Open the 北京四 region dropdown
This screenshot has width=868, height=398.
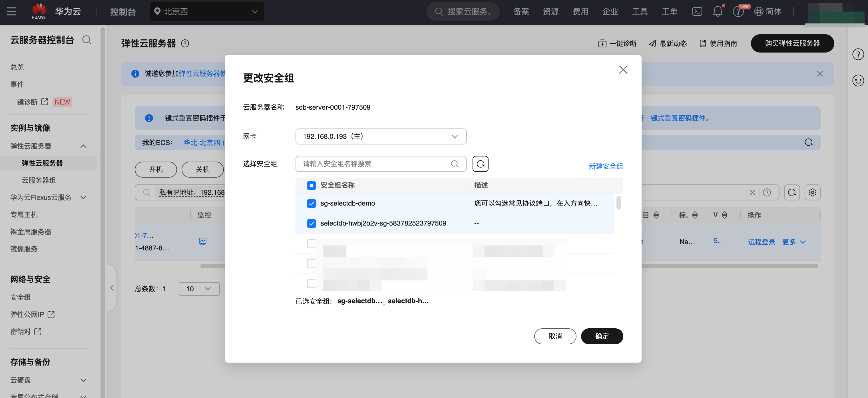click(206, 11)
